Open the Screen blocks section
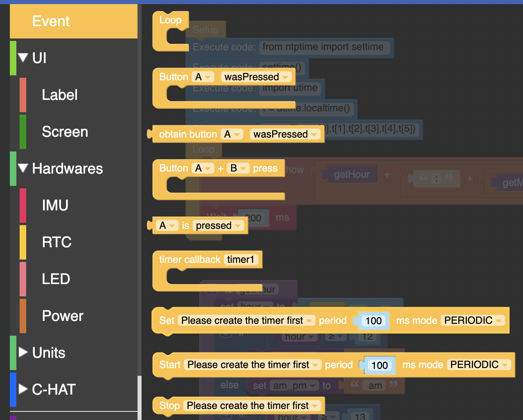This screenshot has width=523, height=420. pos(65,131)
